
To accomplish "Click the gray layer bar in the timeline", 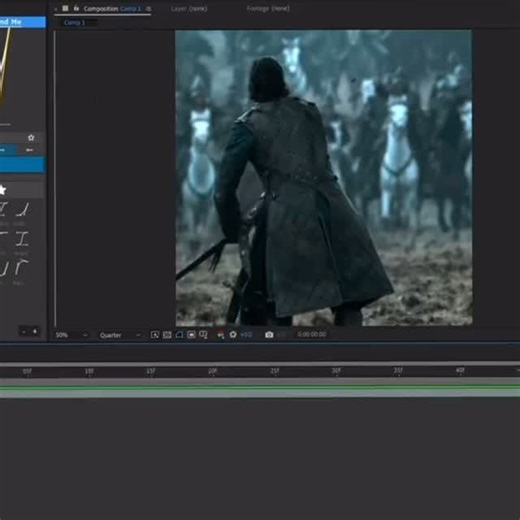I will click(x=260, y=393).
